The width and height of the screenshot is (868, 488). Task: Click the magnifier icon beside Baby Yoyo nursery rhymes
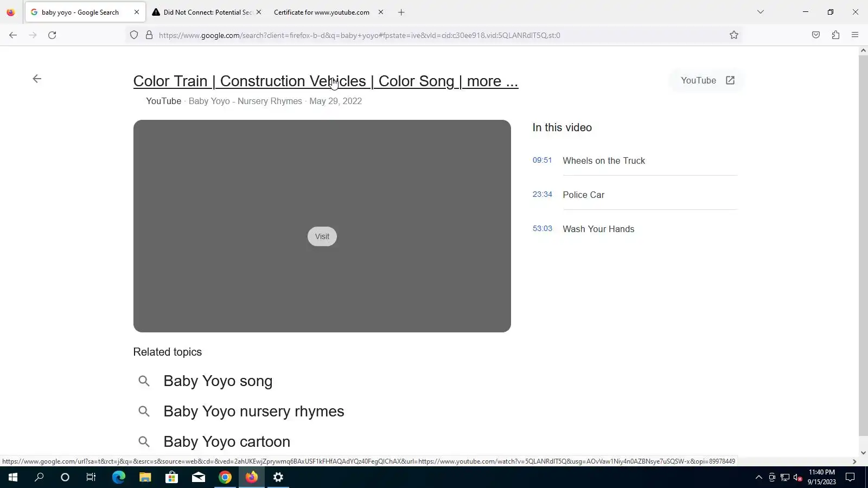[144, 412]
